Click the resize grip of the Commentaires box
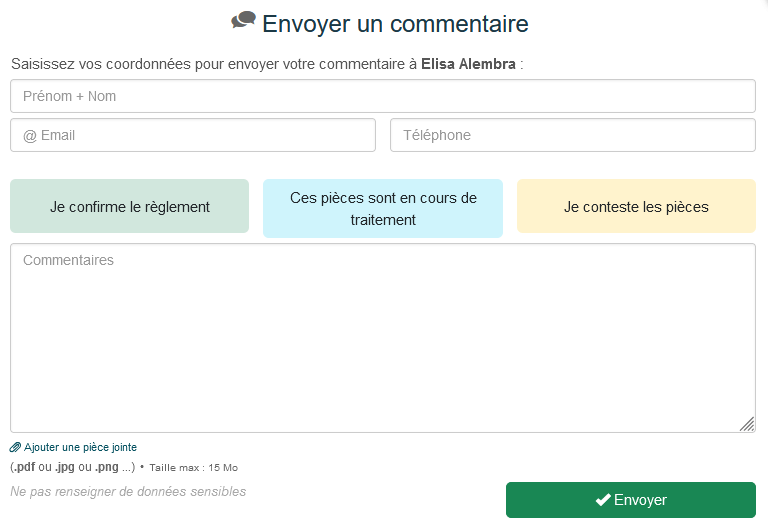This screenshot has width=768, height=527. tap(747, 424)
